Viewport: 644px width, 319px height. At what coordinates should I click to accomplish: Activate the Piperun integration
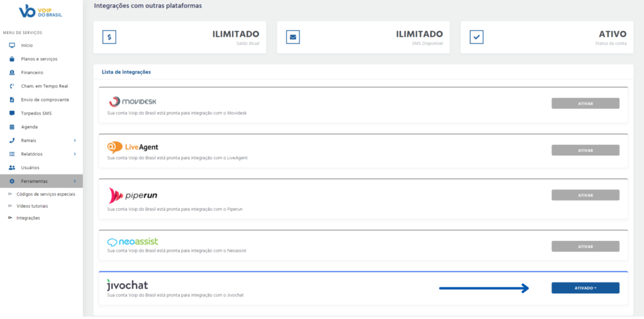click(586, 195)
